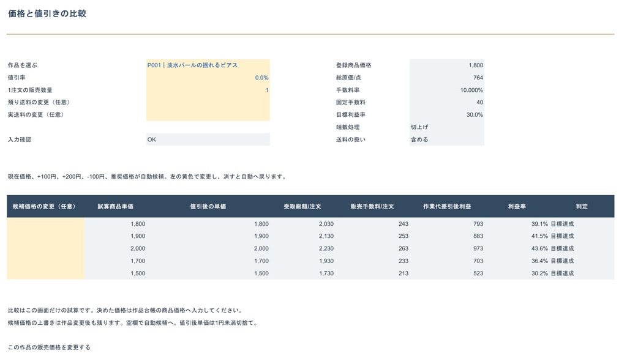Open この作品の販売価格を変更する link
627x364 pixels.
[49, 347]
